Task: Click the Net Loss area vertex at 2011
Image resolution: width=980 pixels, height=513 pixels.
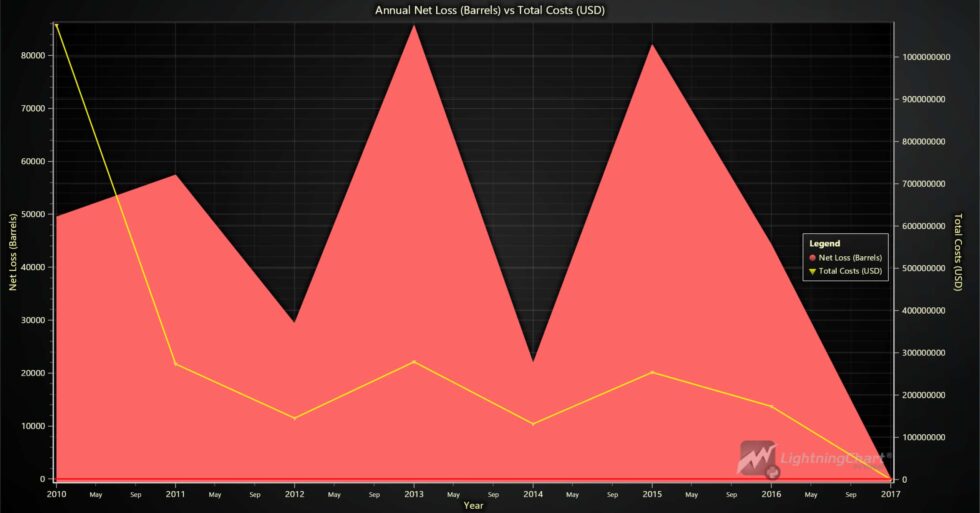Action: point(176,175)
